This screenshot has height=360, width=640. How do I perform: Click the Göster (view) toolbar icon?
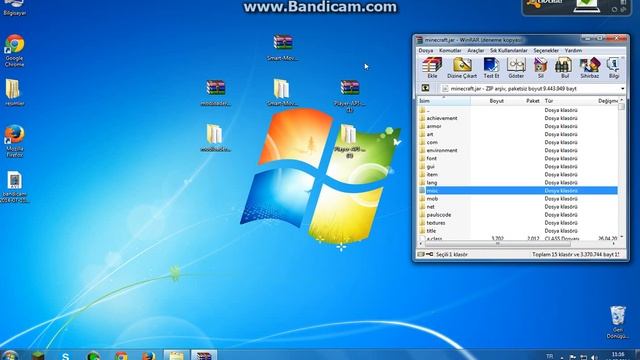(516, 68)
